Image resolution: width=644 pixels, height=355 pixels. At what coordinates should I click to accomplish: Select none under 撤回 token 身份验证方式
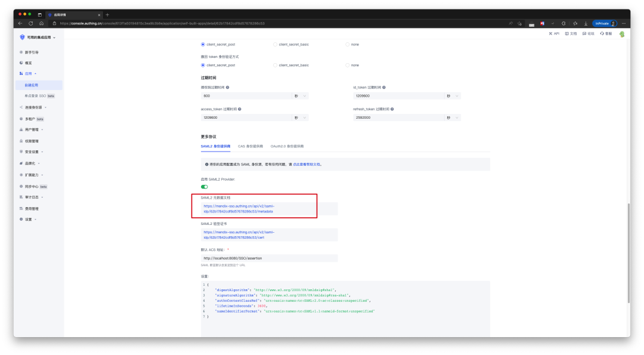(x=348, y=65)
